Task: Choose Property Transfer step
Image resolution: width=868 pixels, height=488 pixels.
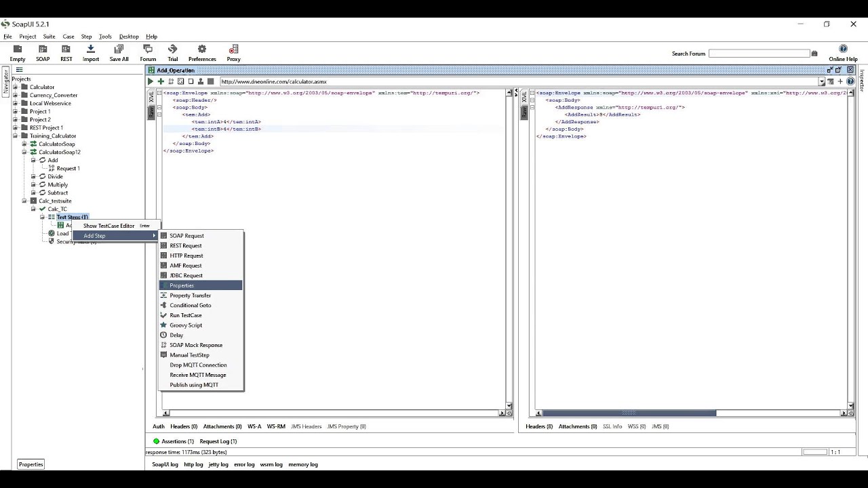Action: pyautogui.click(x=201, y=296)
